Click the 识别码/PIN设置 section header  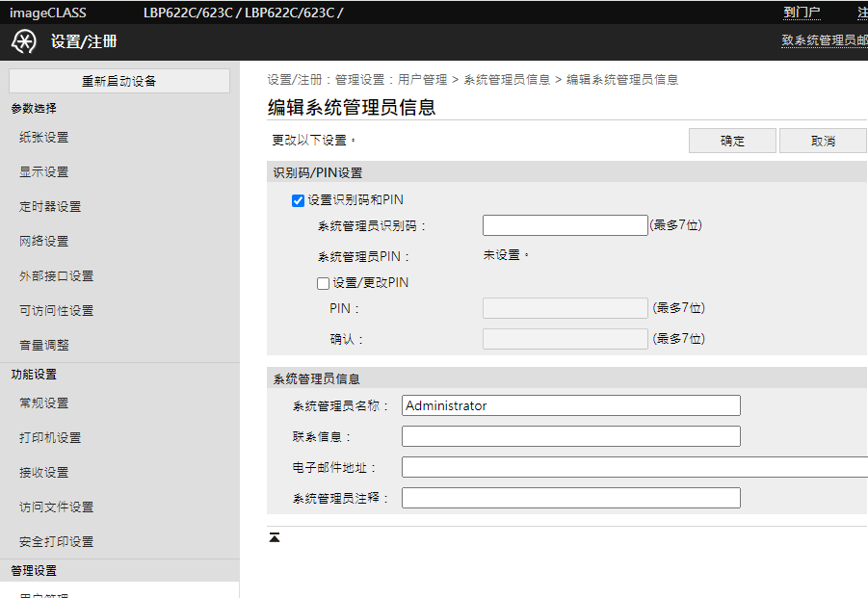318,172
